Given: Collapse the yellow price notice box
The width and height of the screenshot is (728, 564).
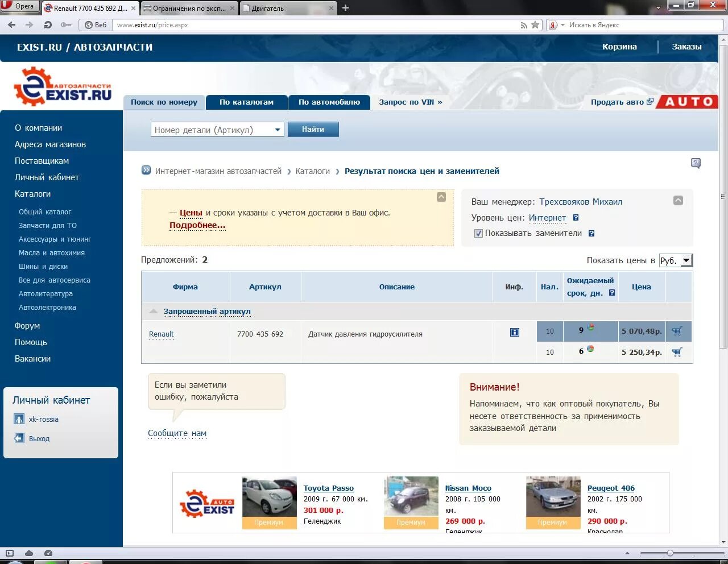Looking at the screenshot, I should pyautogui.click(x=441, y=197).
